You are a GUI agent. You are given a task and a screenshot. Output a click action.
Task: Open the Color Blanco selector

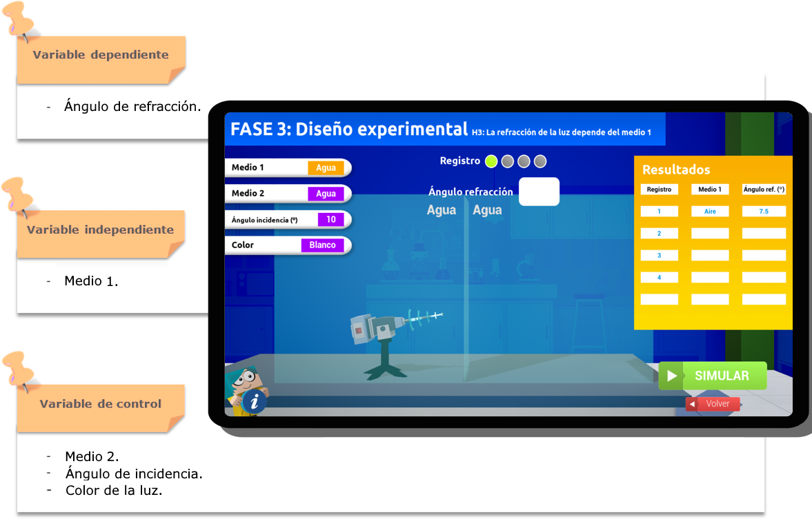[x=322, y=245]
